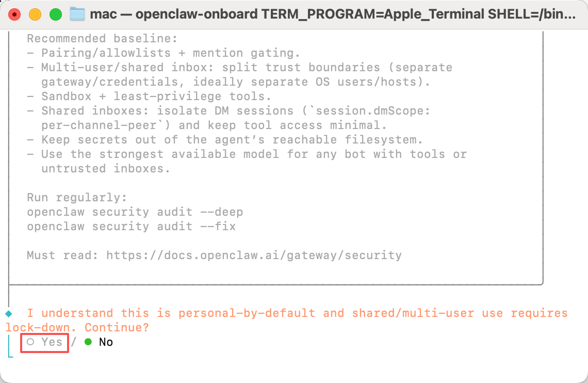588x383 pixels.
Task: Minimize the terminal with yellow button
Action: click(35, 14)
